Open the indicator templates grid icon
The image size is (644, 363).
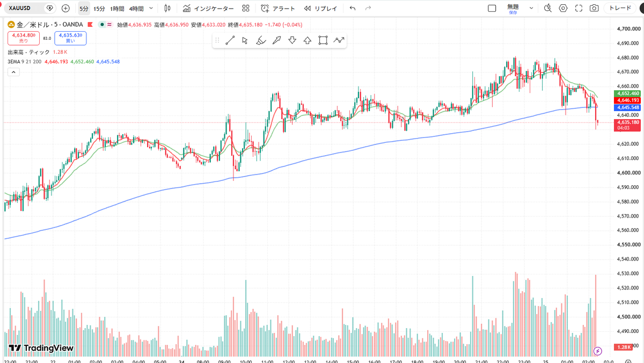point(246,9)
